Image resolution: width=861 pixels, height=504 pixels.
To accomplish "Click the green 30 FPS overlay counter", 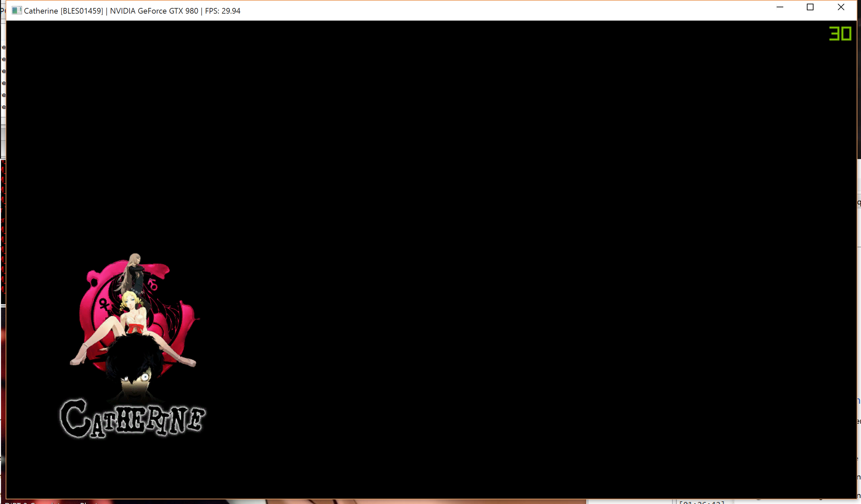I will (x=840, y=34).
